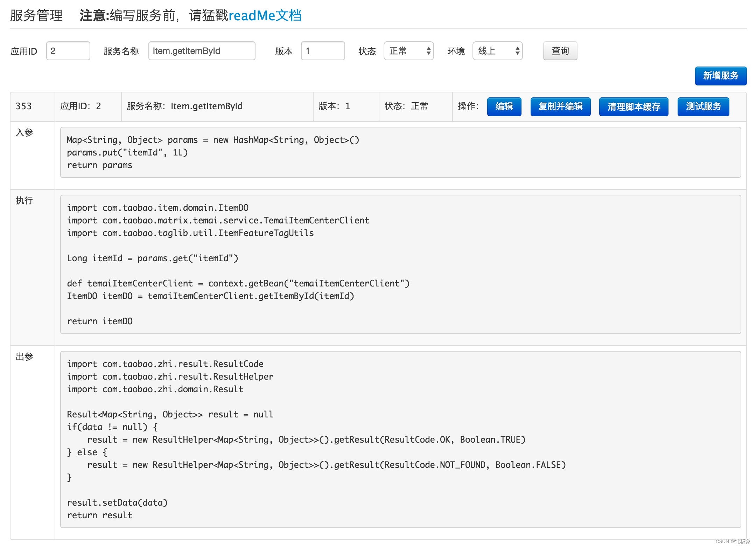Viewport: 756px width, 547px height.
Task: Click the import ItemDO code line
Action: [158, 208]
